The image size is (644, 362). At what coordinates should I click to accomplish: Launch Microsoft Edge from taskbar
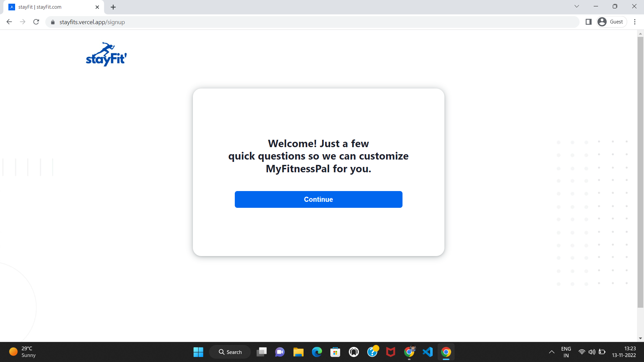coord(317,352)
